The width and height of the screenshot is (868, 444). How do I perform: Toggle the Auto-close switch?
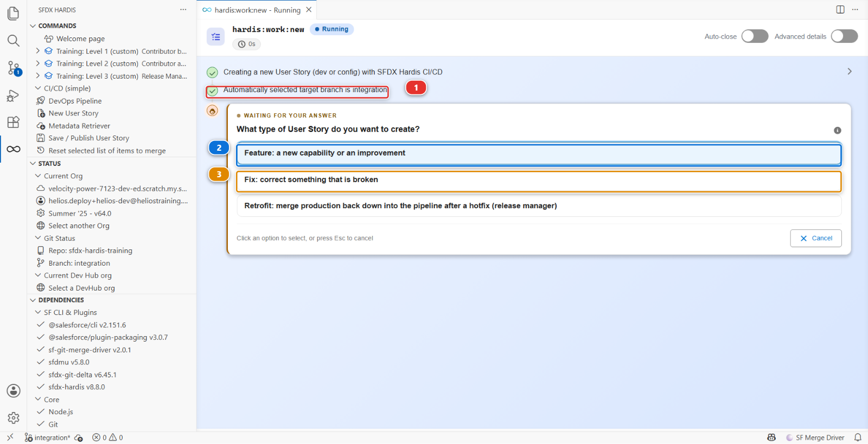(755, 36)
